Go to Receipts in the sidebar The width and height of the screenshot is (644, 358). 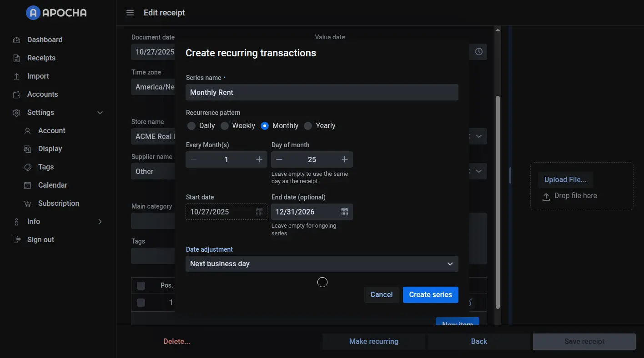tap(41, 58)
